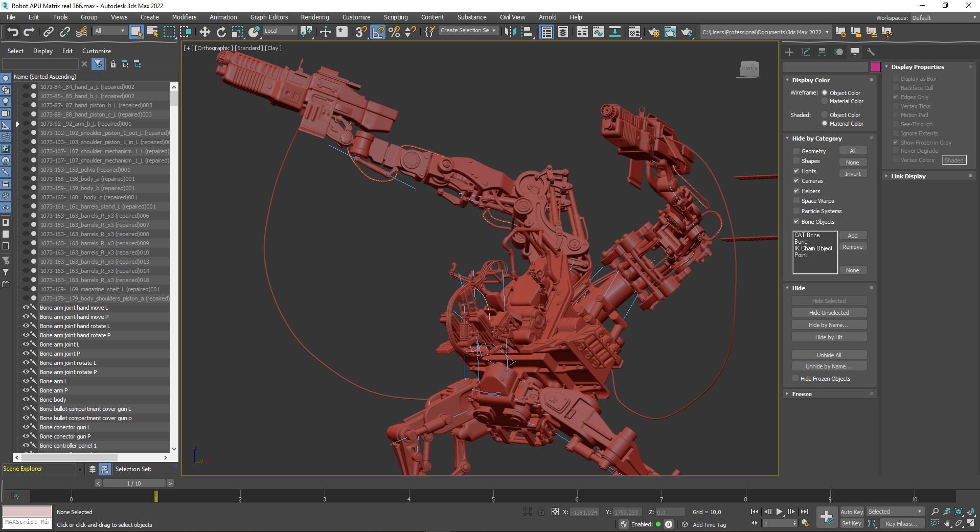
Task: Open the Local reference coordinate dropdown
Action: click(279, 31)
